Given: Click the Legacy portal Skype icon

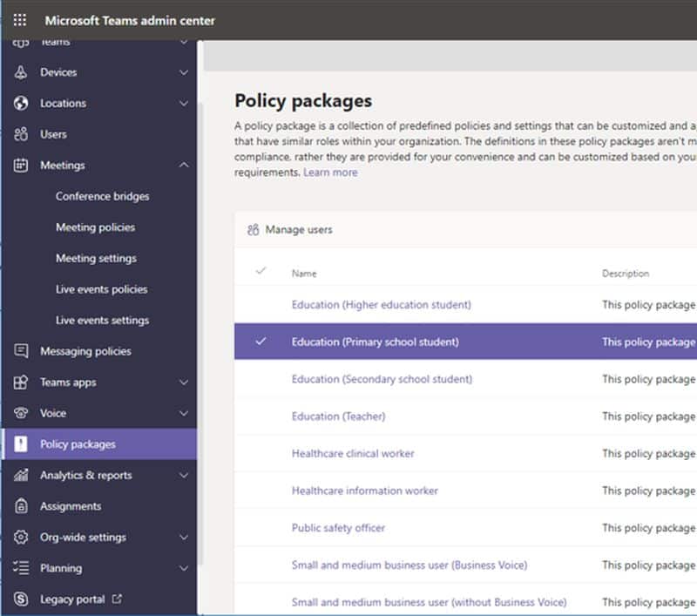Looking at the screenshot, I should (x=20, y=599).
